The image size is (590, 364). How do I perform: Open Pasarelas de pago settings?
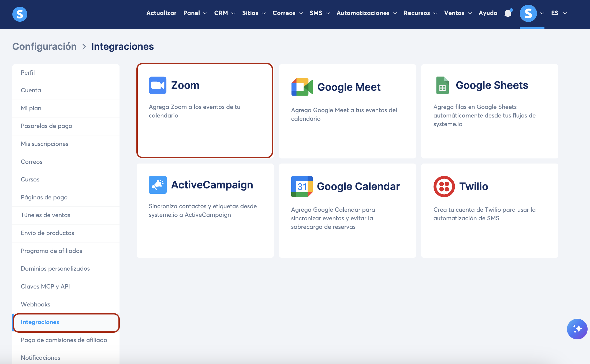point(66,126)
